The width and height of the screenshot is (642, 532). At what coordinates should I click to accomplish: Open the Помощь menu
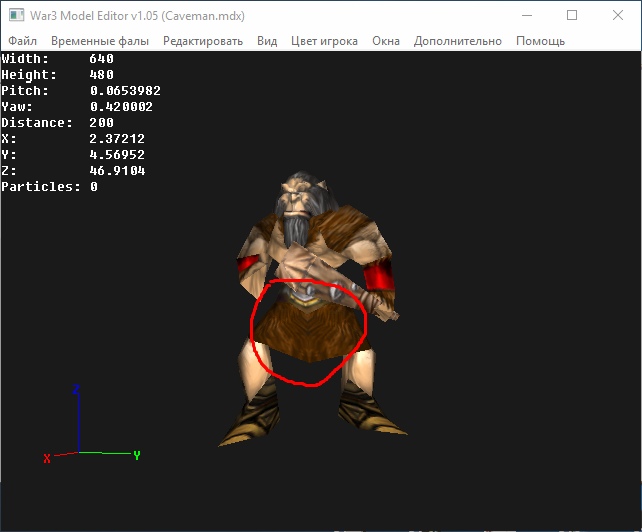point(540,41)
